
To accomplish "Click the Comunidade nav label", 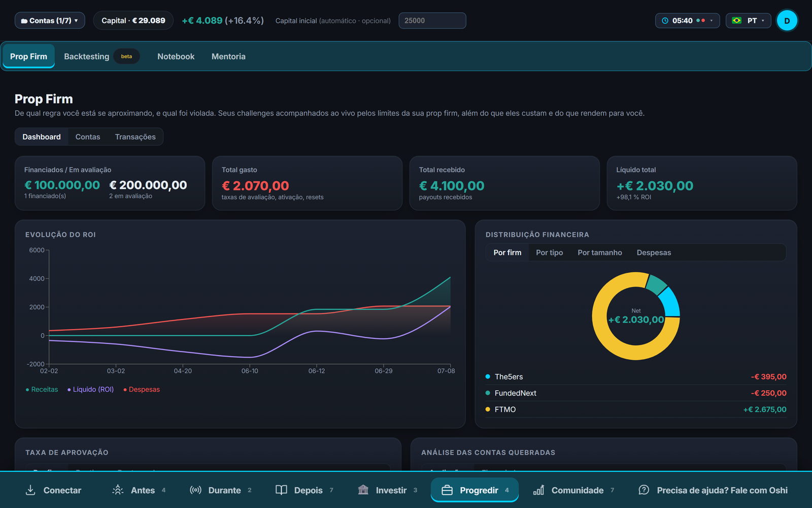I will pyautogui.click(x=578, y=490).
